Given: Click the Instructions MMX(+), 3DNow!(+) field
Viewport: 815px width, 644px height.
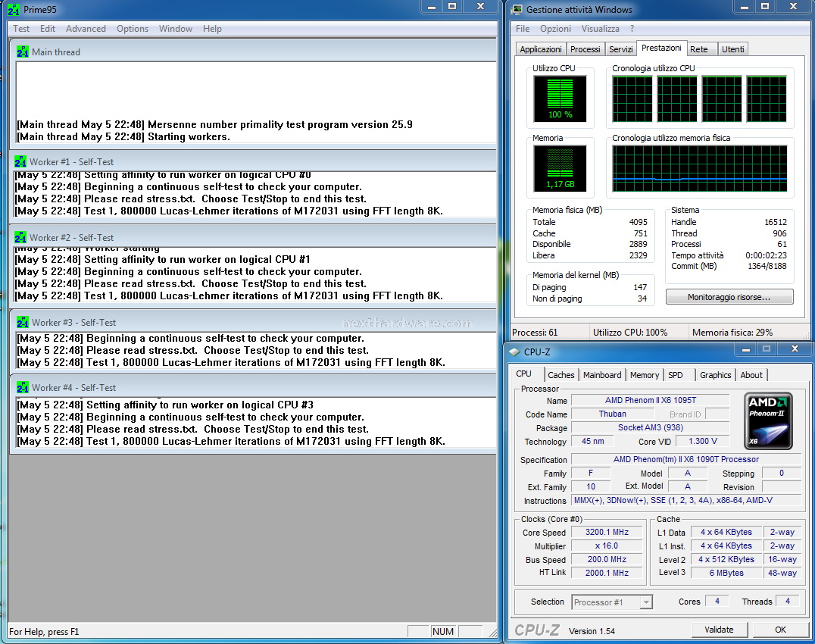Looking at the screenshot, I should tap(686, 500).
